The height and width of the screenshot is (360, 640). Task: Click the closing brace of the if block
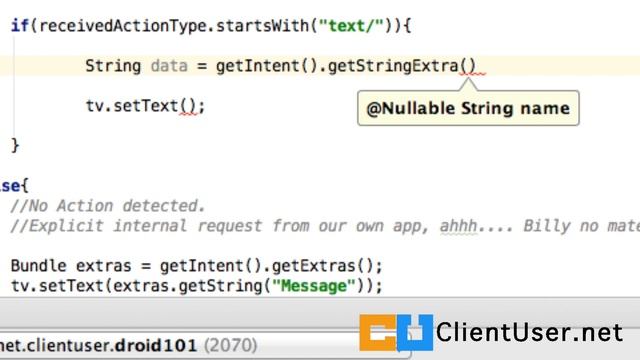point(15,145)
